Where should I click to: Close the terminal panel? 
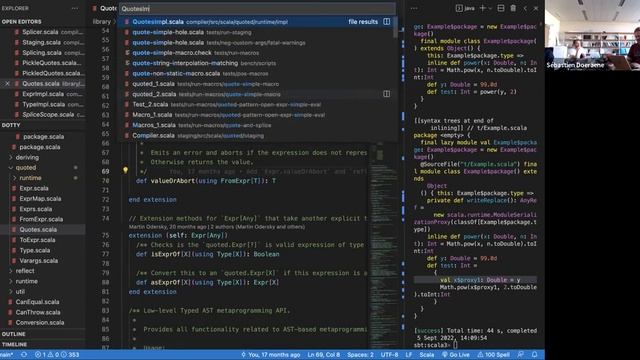[536, 8]
